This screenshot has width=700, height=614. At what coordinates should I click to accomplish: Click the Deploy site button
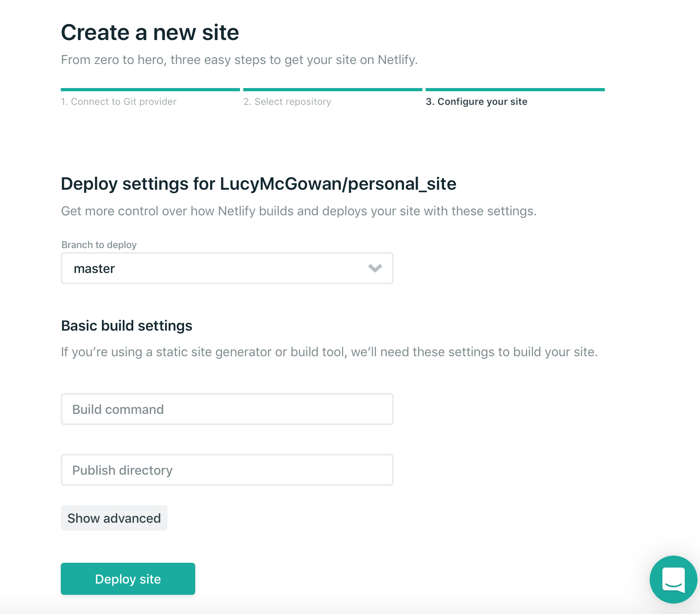point(128,579)
